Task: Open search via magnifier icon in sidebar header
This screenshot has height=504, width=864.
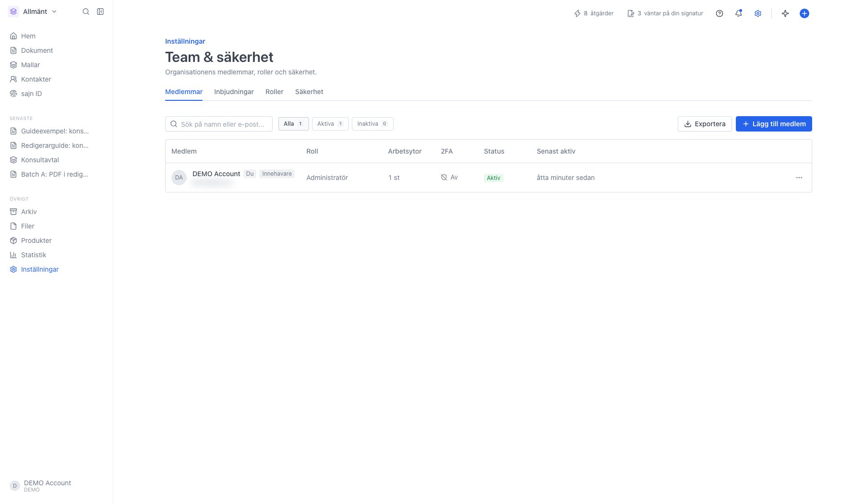Action: point(86,12)
